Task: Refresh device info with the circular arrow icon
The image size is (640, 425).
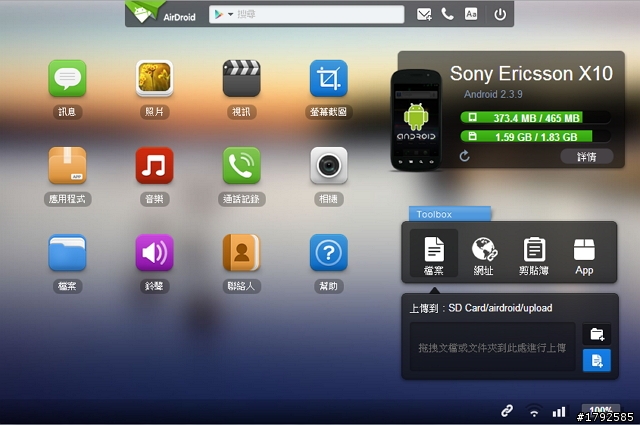Action: (x=464, y=156)
